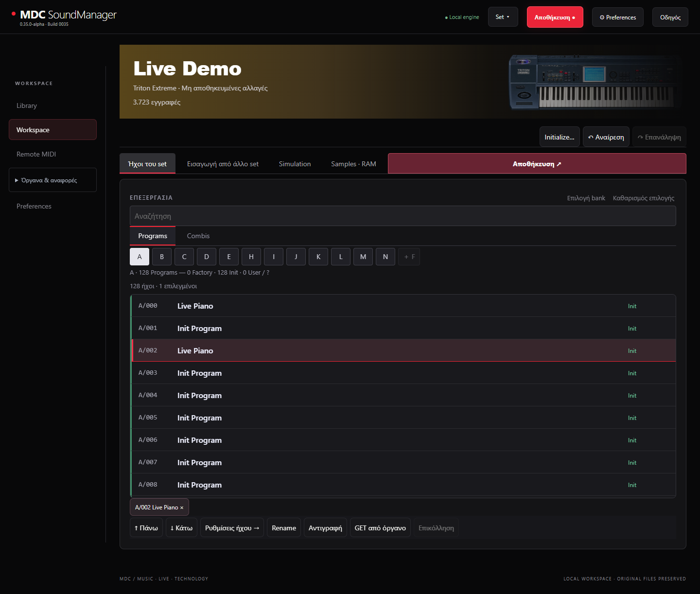Open the Οδηγός guide
This screenshot has width=700, height=594.
point(670,17)
